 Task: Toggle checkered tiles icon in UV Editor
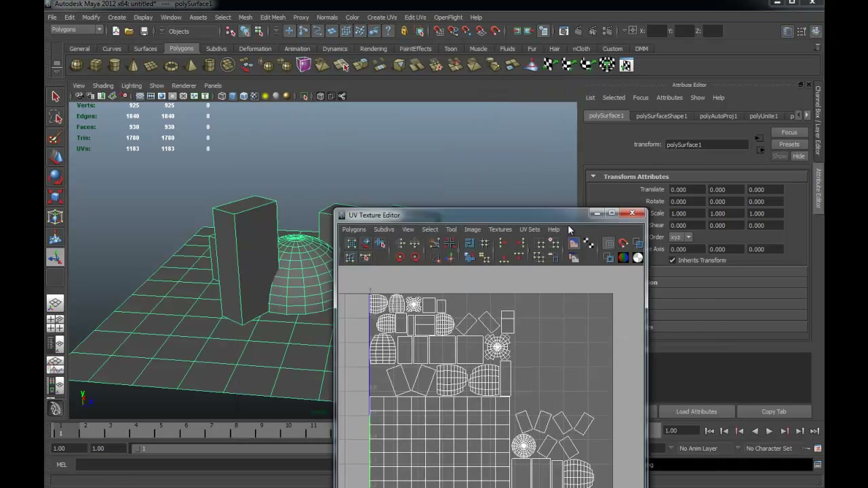pyautogui.click(x=588, y=243)
